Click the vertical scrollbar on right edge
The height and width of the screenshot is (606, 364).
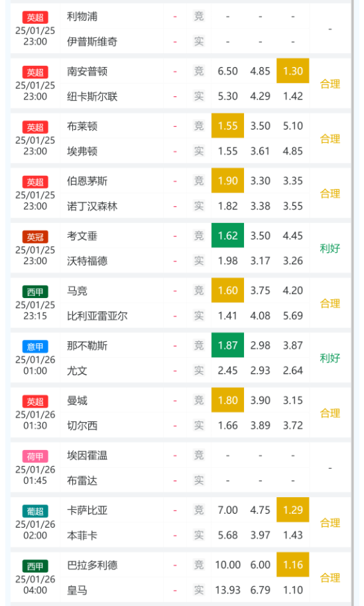[353, 303]
